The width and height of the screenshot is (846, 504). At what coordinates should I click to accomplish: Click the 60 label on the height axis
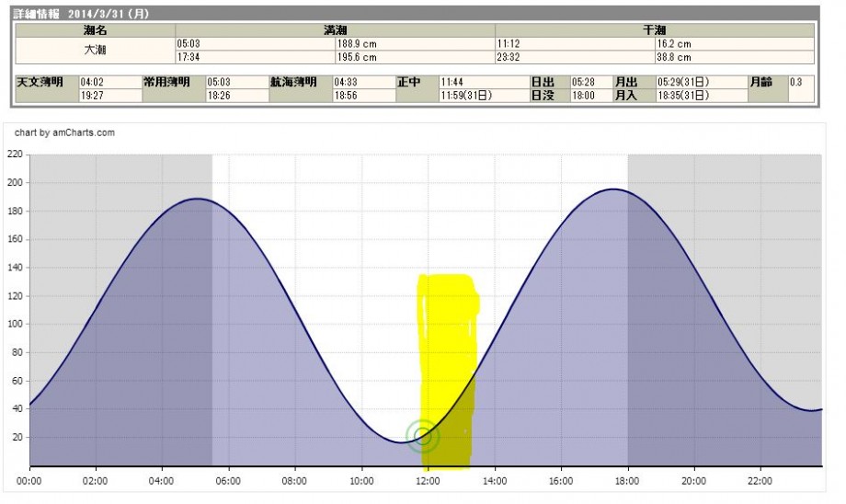17,381
